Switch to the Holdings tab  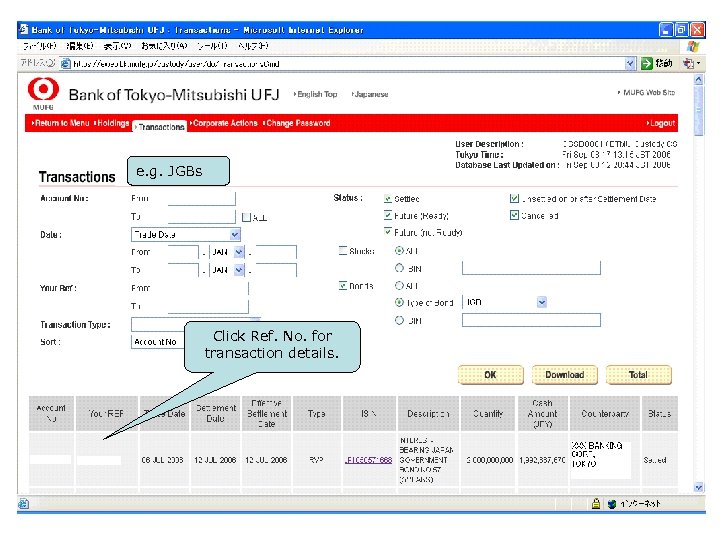click(112, 123)
